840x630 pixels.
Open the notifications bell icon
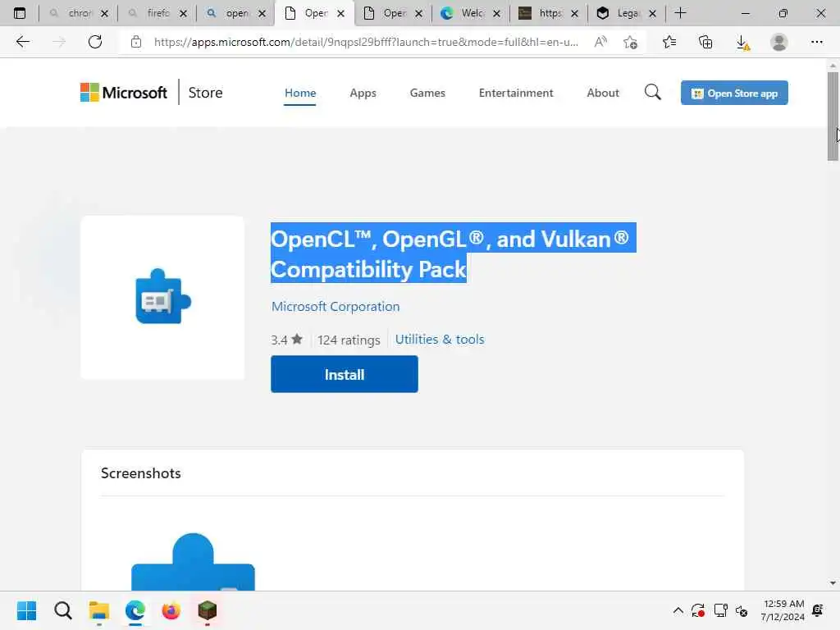(x=818, y=610)
